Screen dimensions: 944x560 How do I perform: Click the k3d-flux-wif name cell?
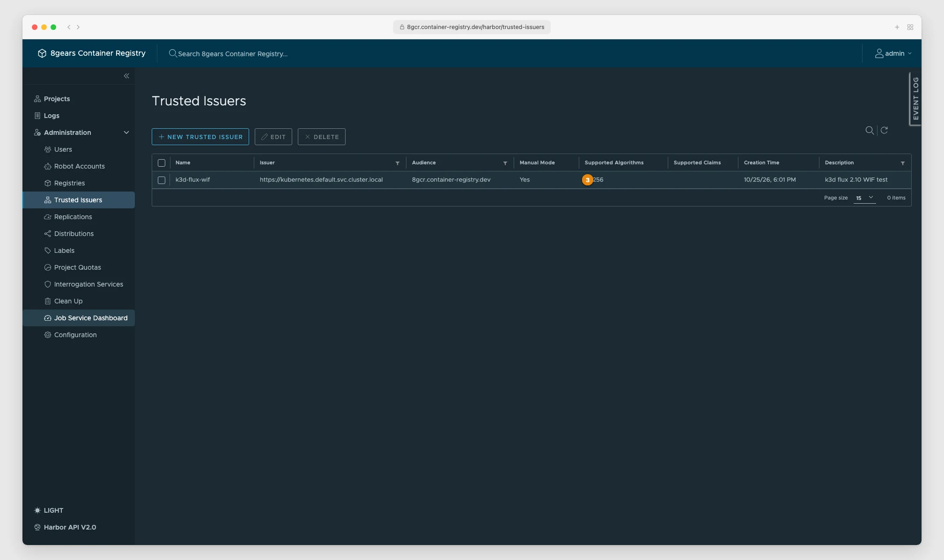(x=192, y=180)
